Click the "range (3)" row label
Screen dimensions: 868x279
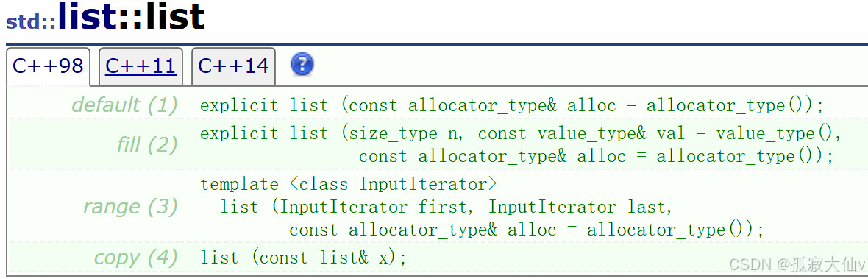point(130,206)
